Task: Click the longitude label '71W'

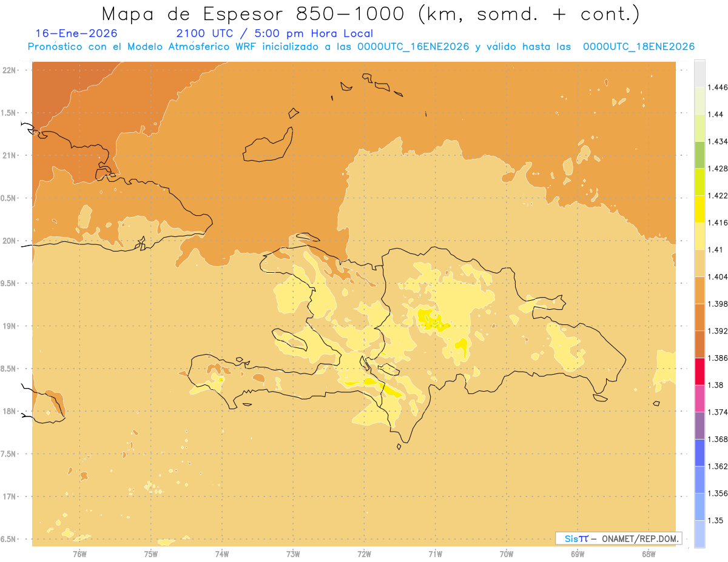Action: tap(435, 554)
